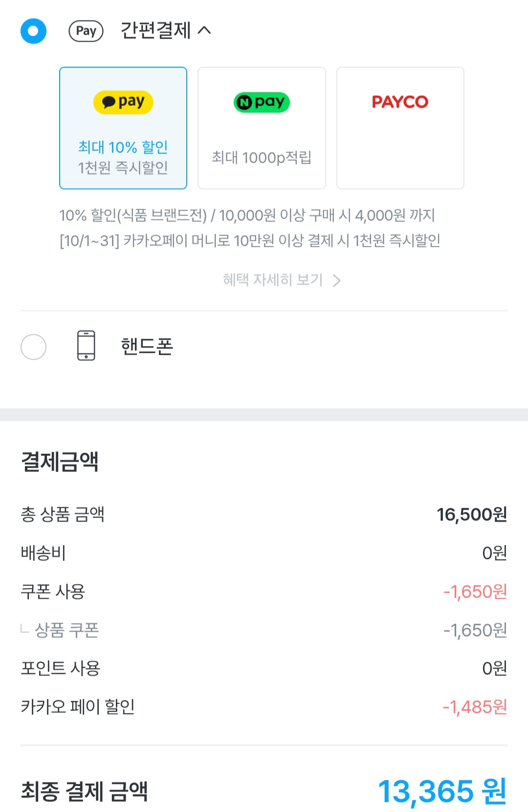Tap 최대 1000p적립 Naver Pay text

coord(262,158)
